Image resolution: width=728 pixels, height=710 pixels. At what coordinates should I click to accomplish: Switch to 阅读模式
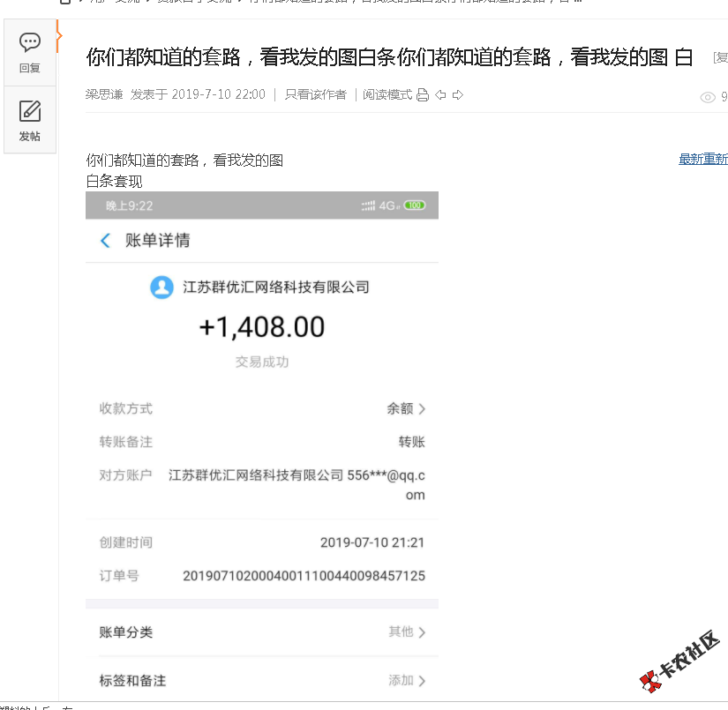387,94
